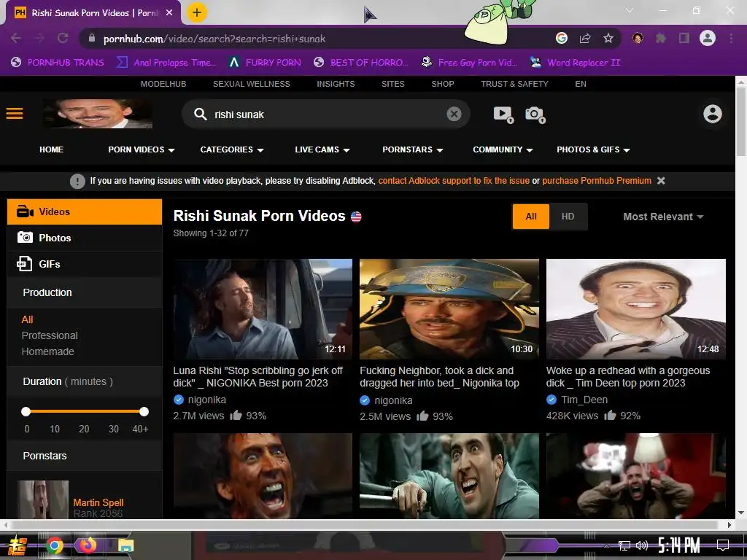Open the Chrome profile avatar icon
The width and height of the screenshot is (747, 560).
708,38
